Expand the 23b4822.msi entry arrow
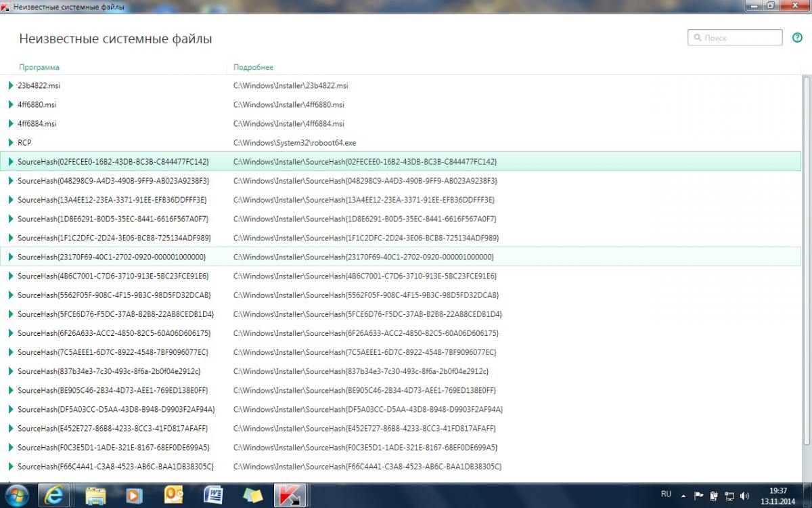This screenshot has width=812, height=508. (x=11, y=86)
